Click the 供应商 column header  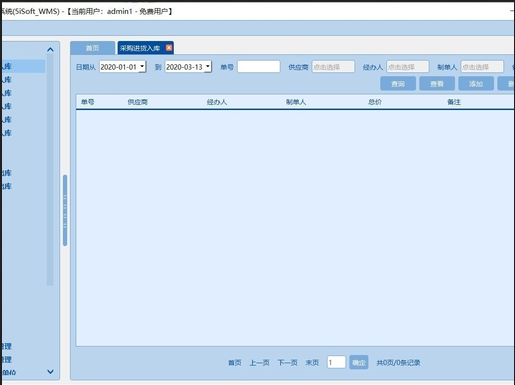click(137, 102)
